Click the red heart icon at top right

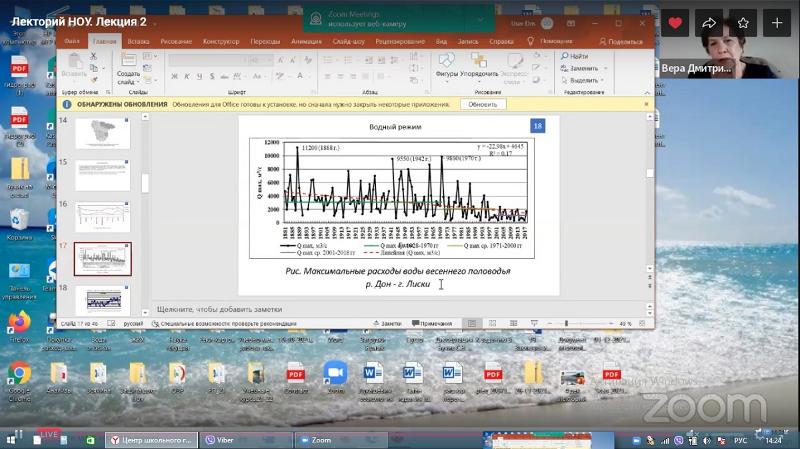pos(677,22)
